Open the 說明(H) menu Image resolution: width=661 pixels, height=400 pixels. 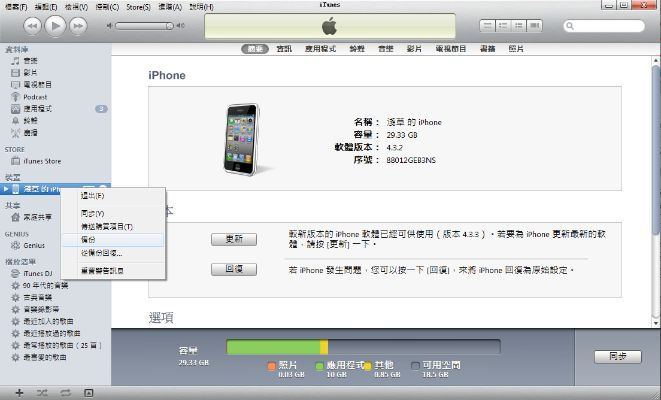click(202, 7)
